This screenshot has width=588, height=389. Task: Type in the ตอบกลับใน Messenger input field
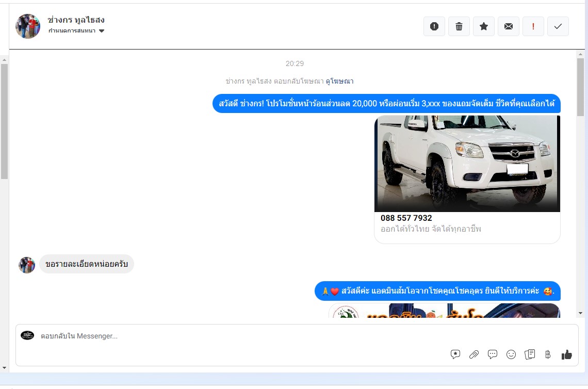(232, 336)
